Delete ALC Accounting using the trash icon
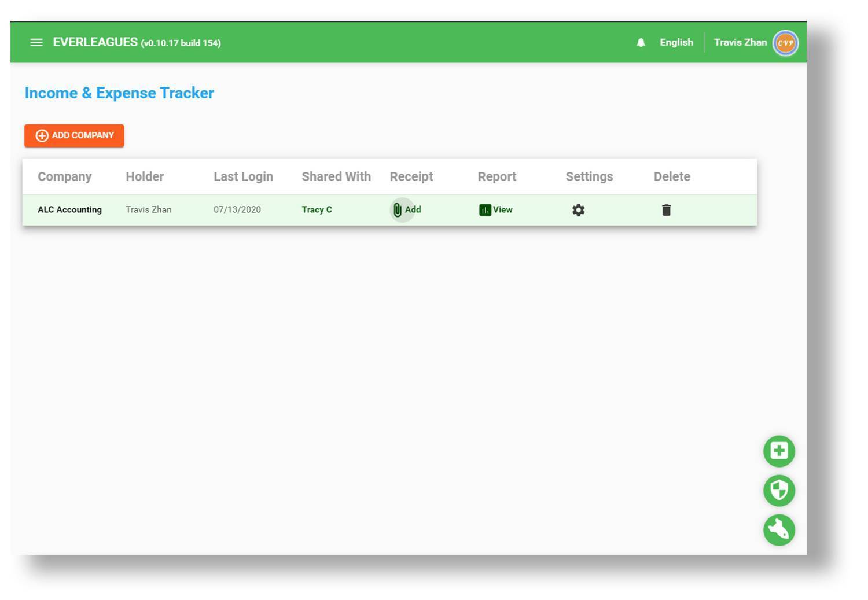This screenshot has height=600, width=868. 666,210
